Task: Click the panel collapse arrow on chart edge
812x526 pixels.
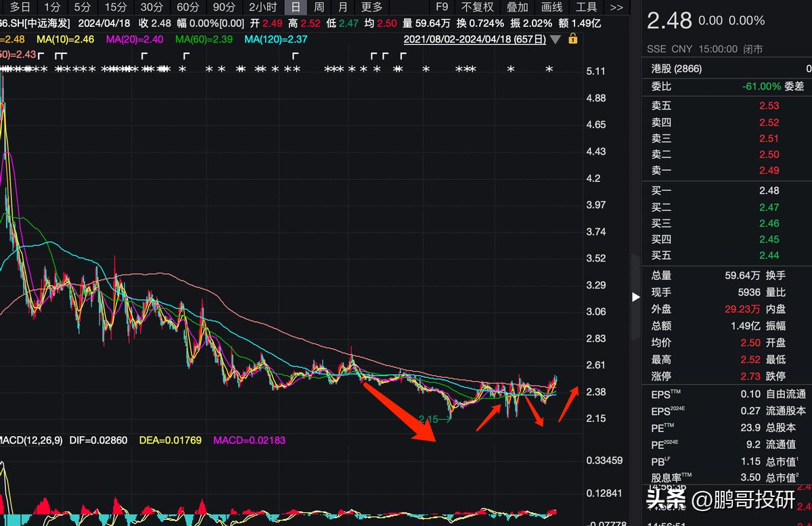Action: point(635,297)
